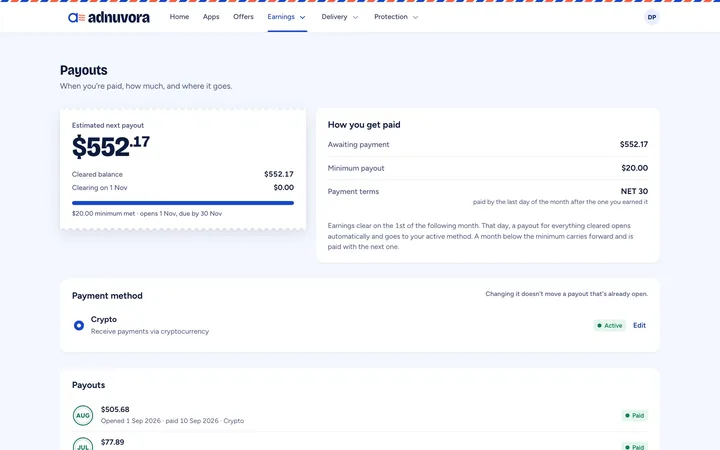Click the Payouts history section heading
Image resolution: width=720 pixels, height=450 pixels.
coord(89,385)
